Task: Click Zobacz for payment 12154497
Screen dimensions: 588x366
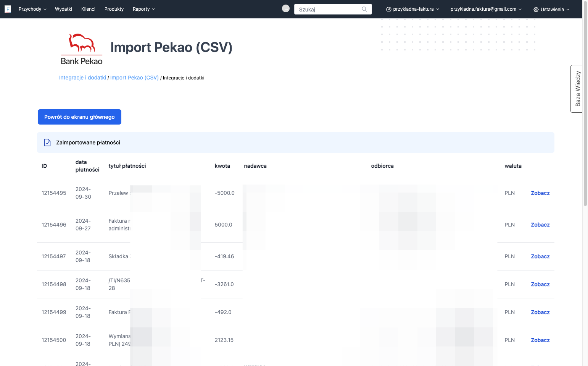Action: coord(540,256)
